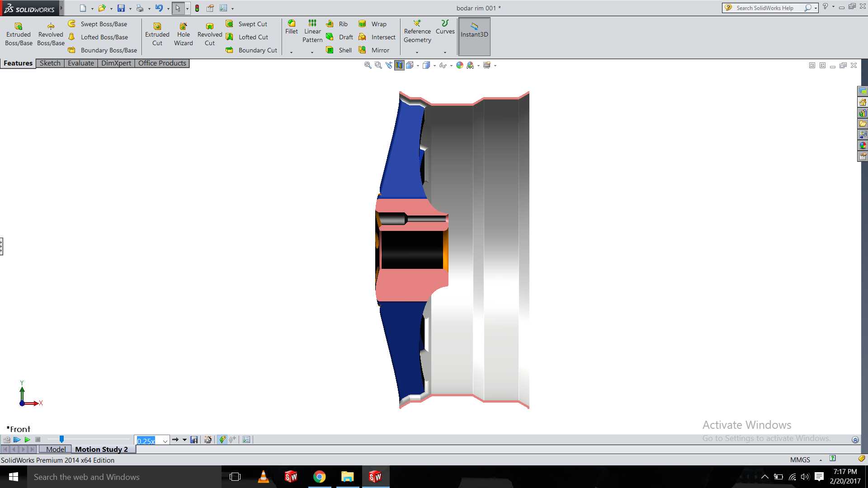
Task: Switch to the Model tab
Action: coord(56,449)
